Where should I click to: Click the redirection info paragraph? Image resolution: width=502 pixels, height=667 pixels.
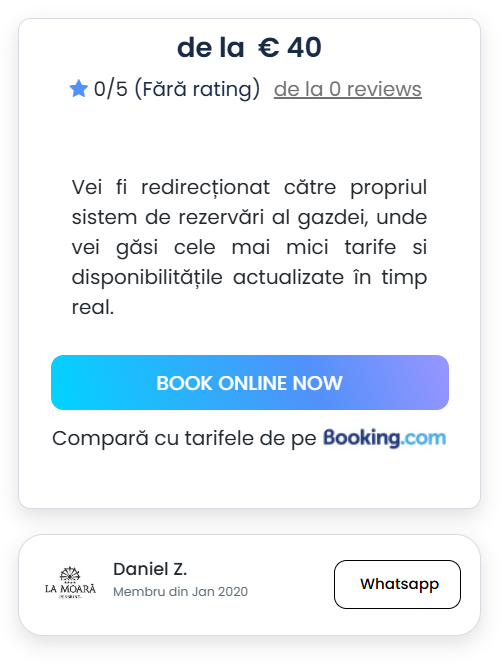point(249,247)
